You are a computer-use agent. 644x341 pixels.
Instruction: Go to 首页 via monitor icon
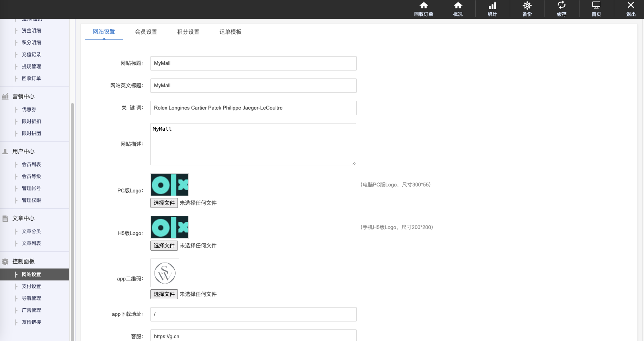pos(596,6)
